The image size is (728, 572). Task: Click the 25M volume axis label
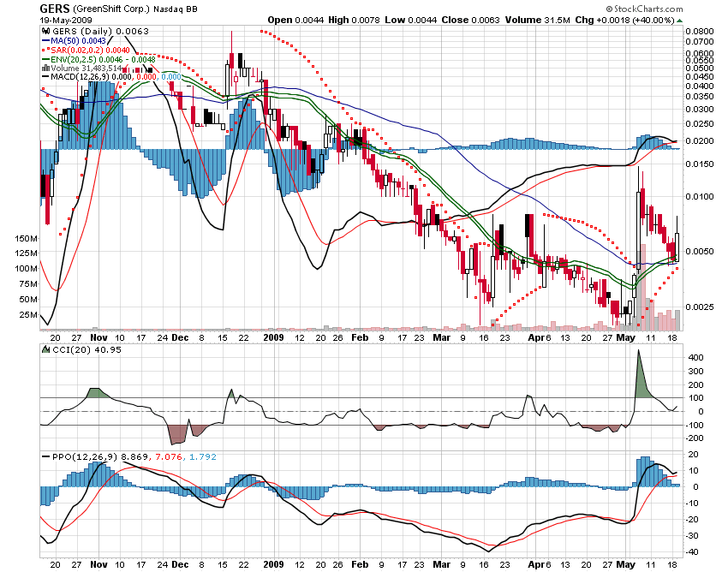[x=28, y=315]
